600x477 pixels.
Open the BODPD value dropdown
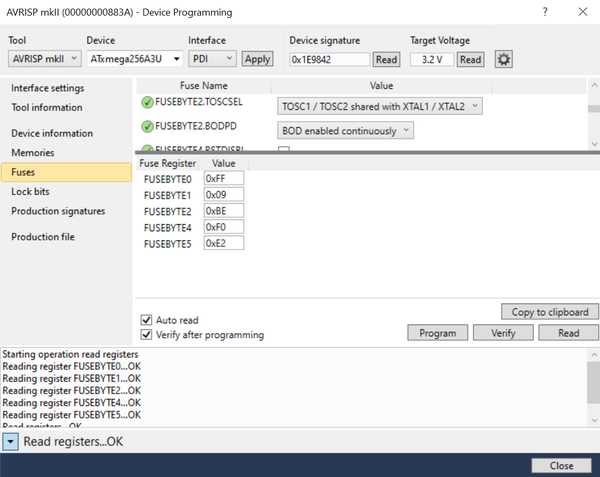point(345,131)
